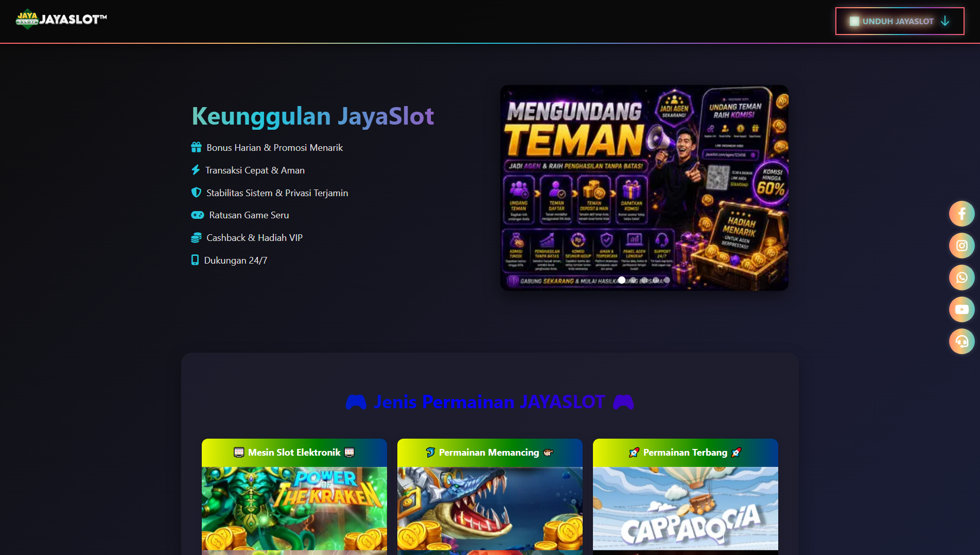The image size is (980, 555).
Task: Click the "Jenis Permainan JAYASLOT" heading text
Action: (489, 402)
